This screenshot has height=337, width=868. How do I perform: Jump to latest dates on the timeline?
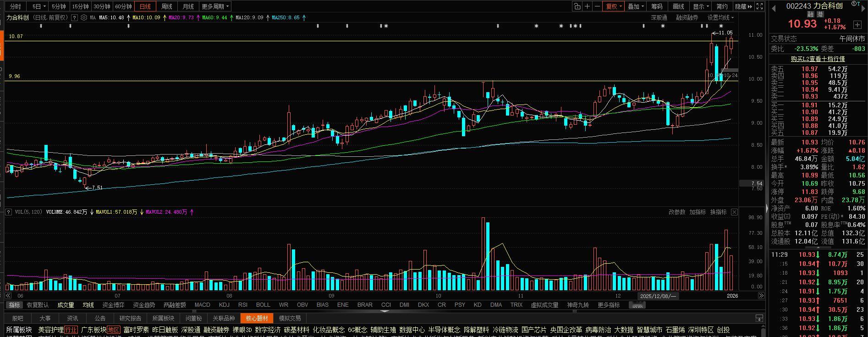coord(761,296)
